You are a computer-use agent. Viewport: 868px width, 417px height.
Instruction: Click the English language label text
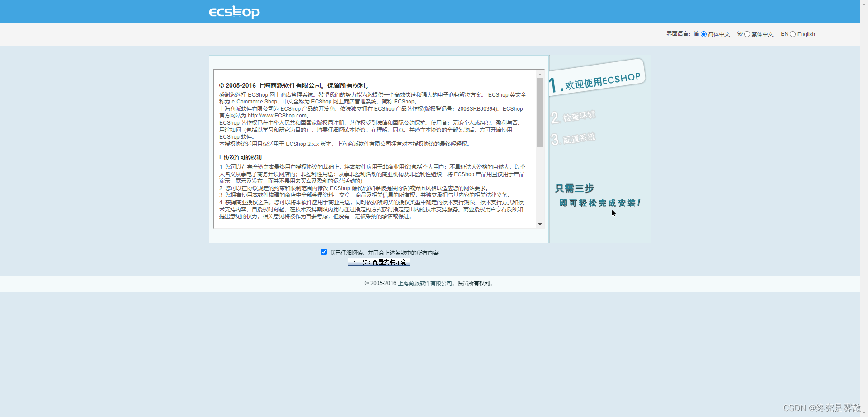(x=806, y=34)
